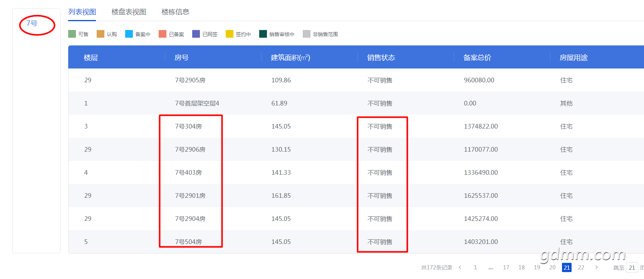Switch to 楼盘表视图 tab
Image resolution: width=644 pixels, height=279 pixels.
point(129,12)
